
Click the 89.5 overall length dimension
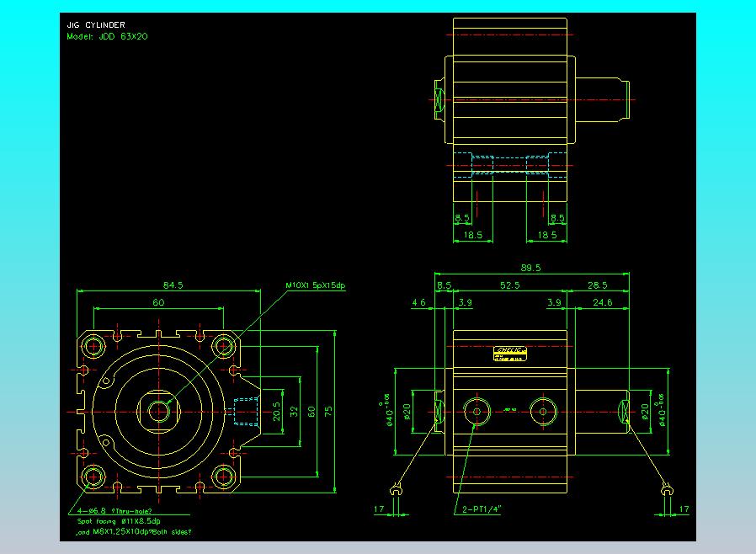[x=530, y=268]
